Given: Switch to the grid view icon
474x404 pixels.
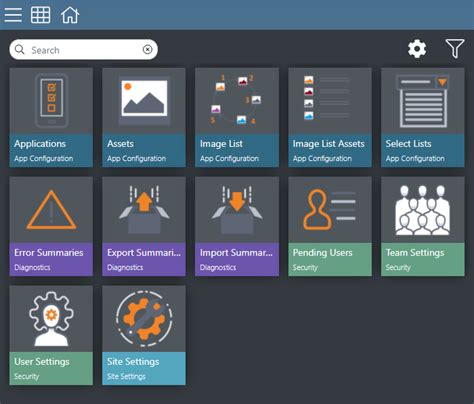Looking at the screenshot, I should [41, 15].
